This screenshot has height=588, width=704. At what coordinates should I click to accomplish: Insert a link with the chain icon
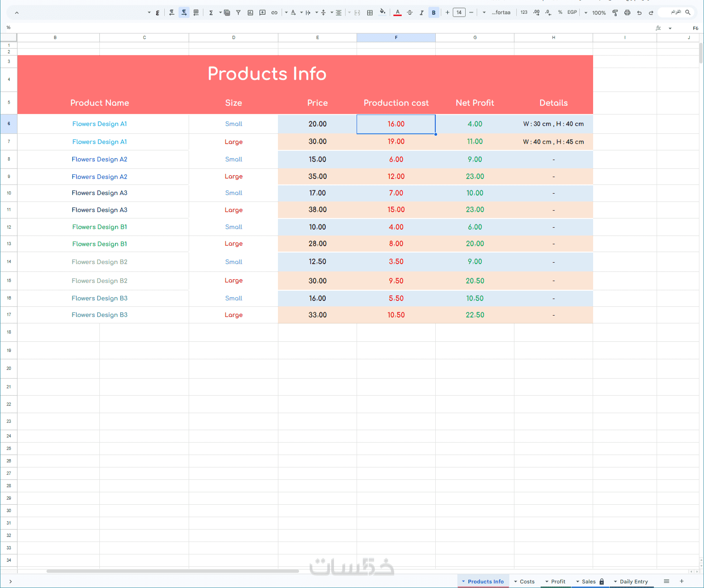tap(274, 12)
